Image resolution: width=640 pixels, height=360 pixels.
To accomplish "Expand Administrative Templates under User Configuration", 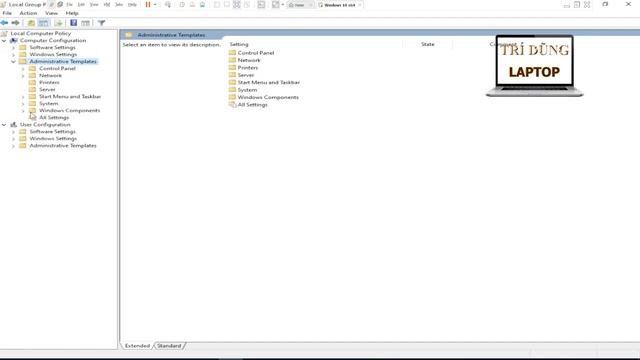I will (13, 145).
